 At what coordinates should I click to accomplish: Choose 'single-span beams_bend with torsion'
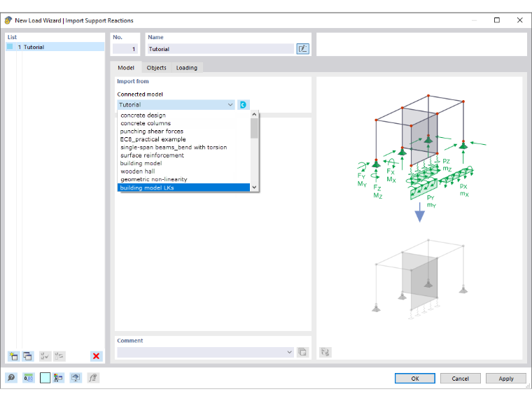pos(183,147)
